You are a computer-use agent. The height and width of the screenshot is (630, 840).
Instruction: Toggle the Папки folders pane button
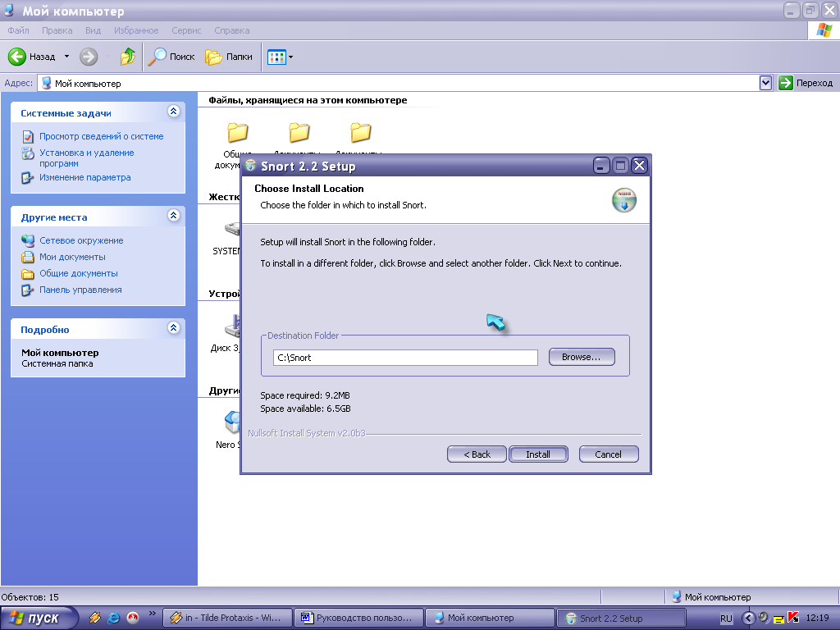230,57
